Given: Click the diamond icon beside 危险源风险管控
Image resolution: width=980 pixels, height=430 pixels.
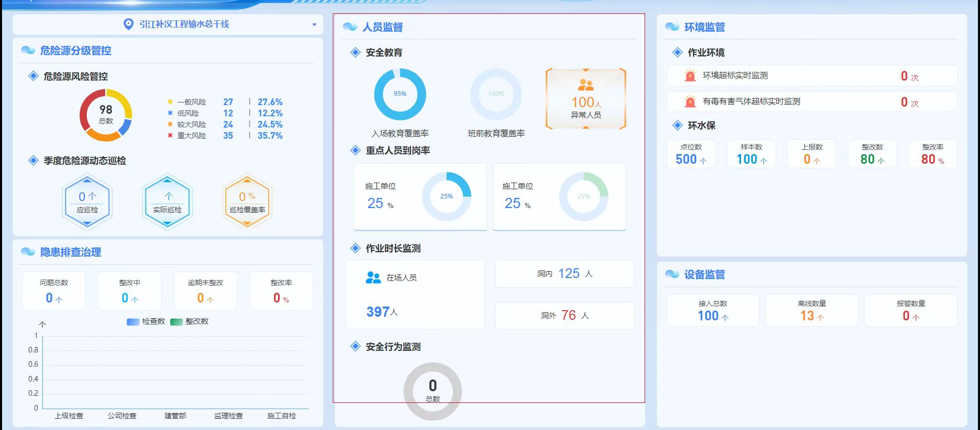Looking at the screenshot, I should click(x=33, y=76).
